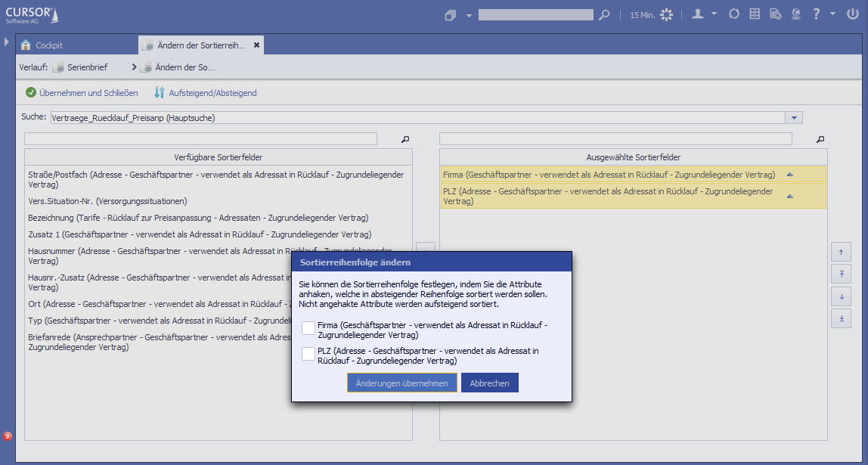This screenshot has height=465, width=868.
Task: Check the Firma descending sort checkbox
Action: [308, 327]
